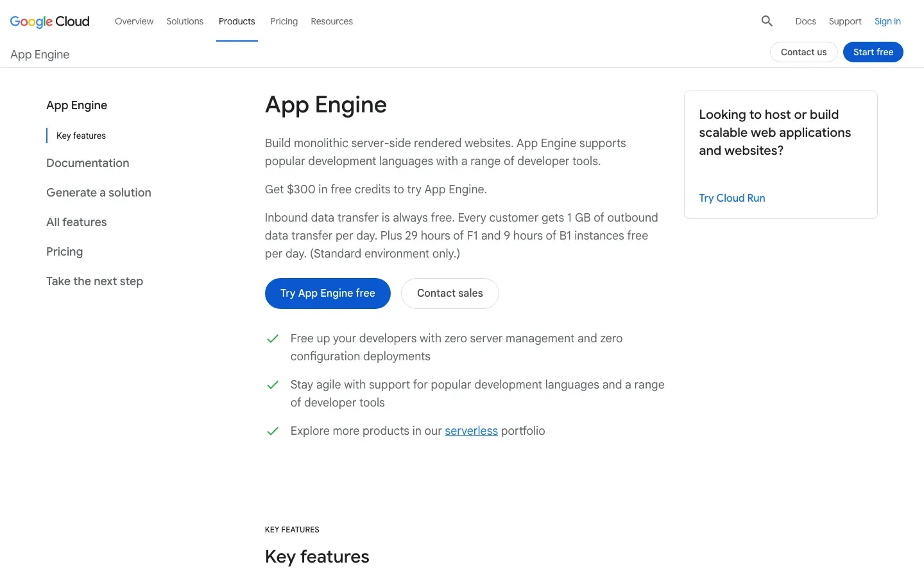The image size is (924, 578).
Task: Open the Support link
Action: point(845,21)
